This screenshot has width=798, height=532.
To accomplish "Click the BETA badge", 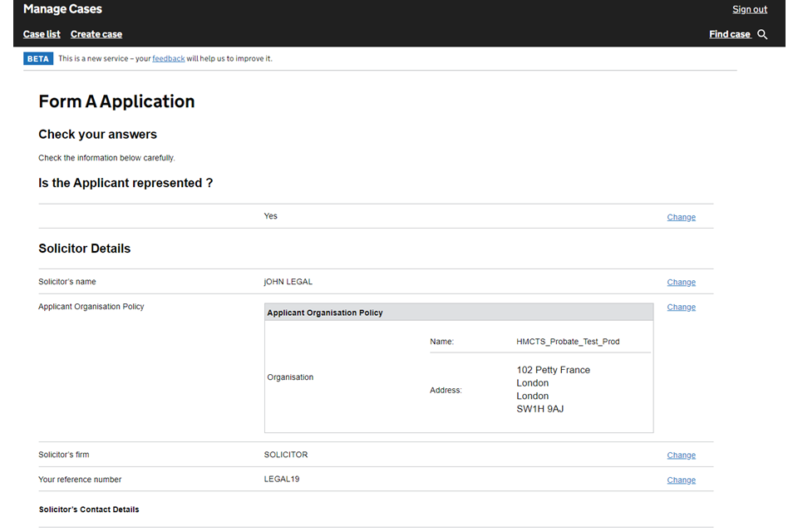I will (38, 59).
